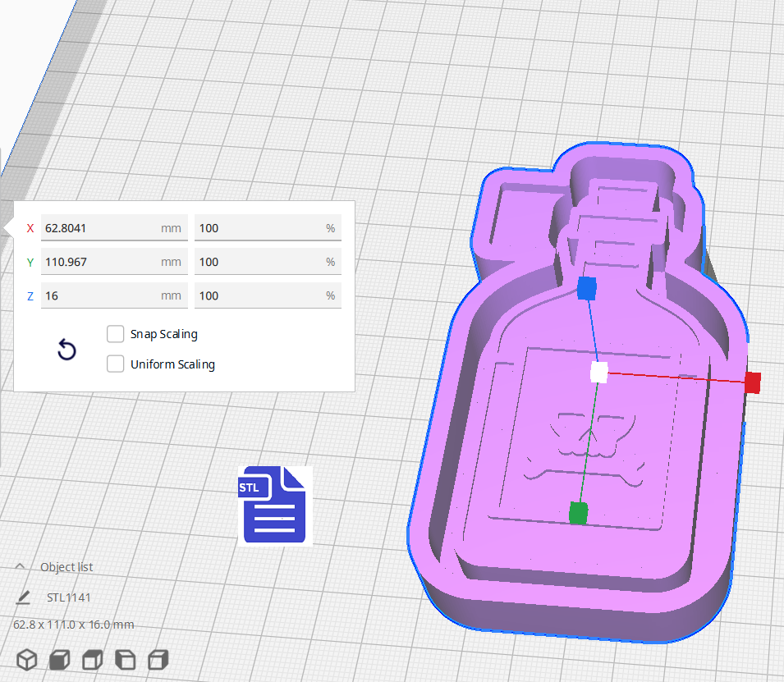Click the Y dimension input field
The image size is (784, 682).
click(x=113, y=261)
